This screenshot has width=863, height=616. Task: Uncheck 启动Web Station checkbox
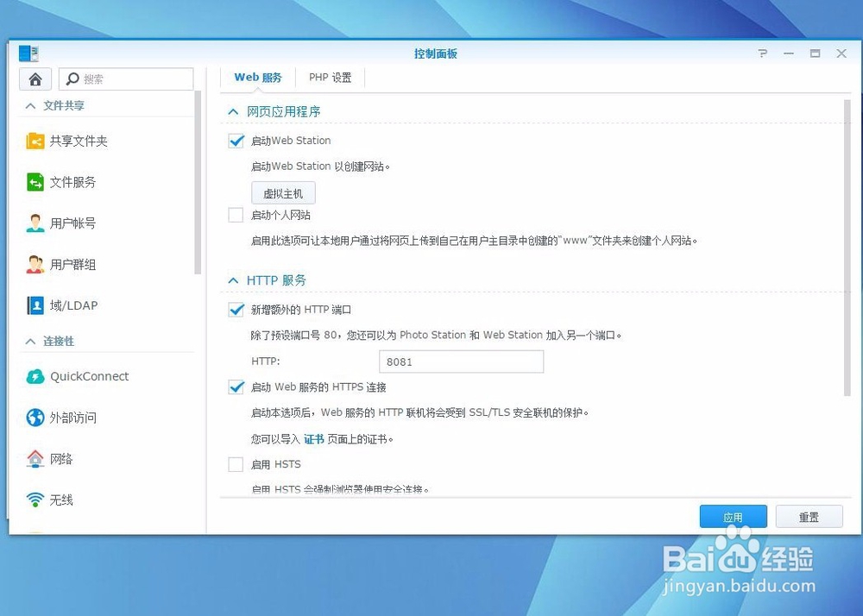pos(236,141)
